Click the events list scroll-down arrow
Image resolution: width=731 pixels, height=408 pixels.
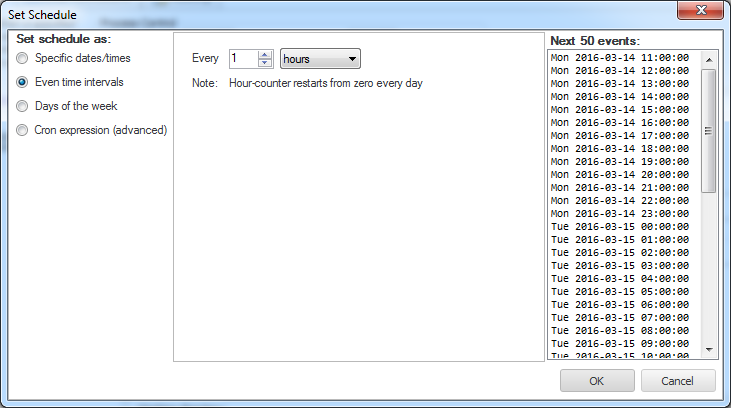[709, 349]
